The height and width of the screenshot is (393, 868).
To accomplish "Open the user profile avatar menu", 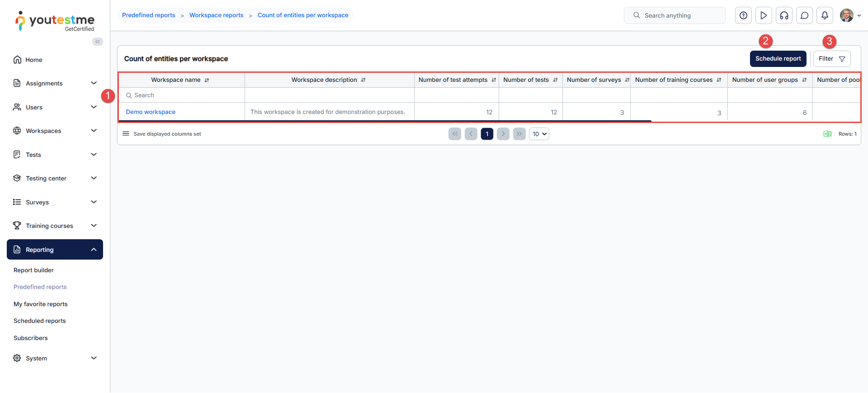I will (x=847, y=15).
